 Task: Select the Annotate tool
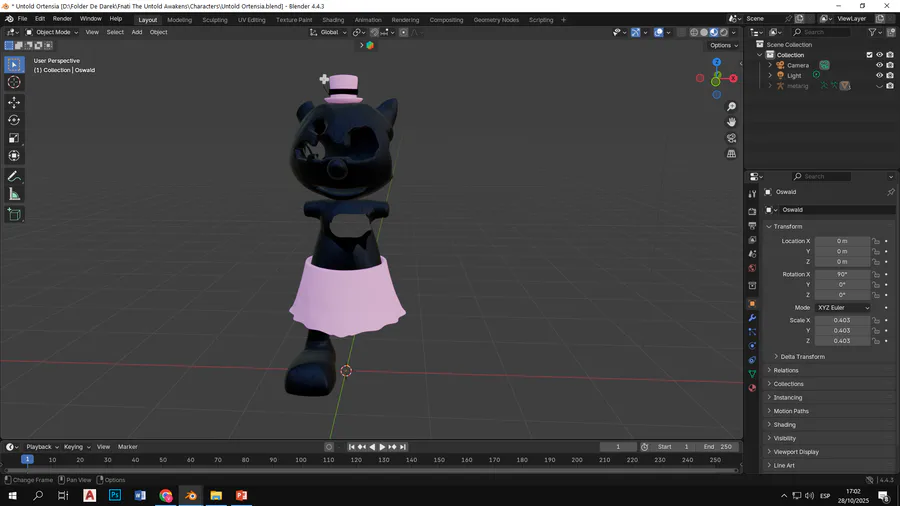14,177
